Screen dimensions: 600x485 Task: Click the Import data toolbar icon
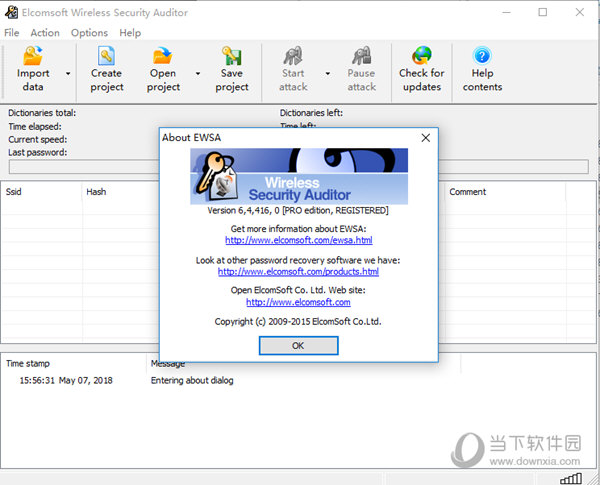click(33, 56)
